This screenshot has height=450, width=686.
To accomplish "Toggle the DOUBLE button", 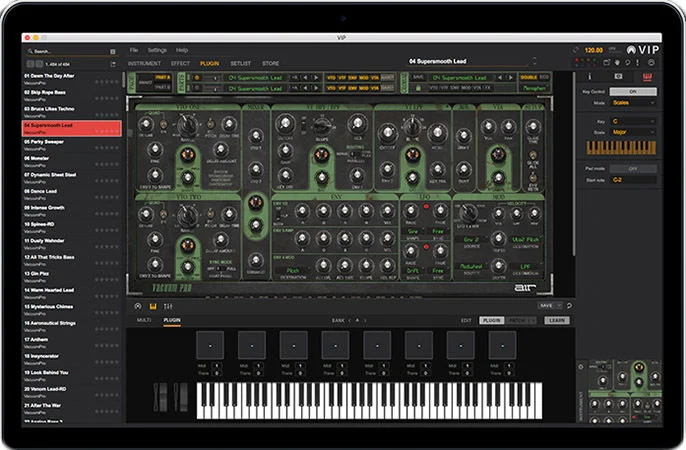I will 528,77.
